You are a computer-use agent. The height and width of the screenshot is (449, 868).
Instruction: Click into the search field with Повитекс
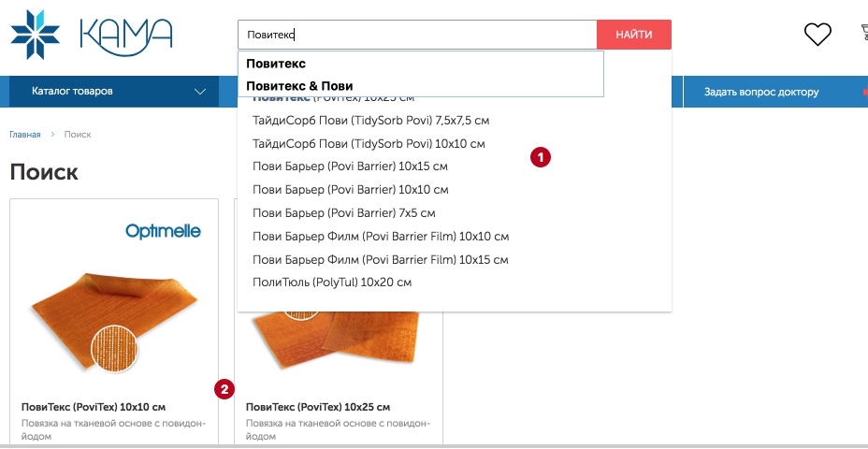[417, 35]
